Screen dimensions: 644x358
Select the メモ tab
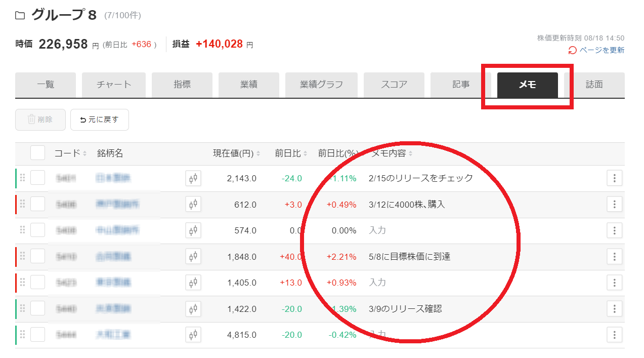(528, 85)
